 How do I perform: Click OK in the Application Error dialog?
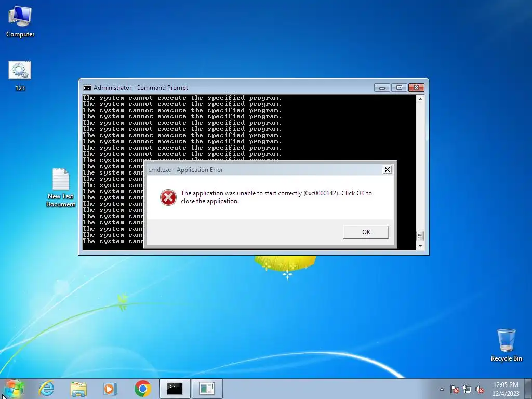[x=366, y=232]
